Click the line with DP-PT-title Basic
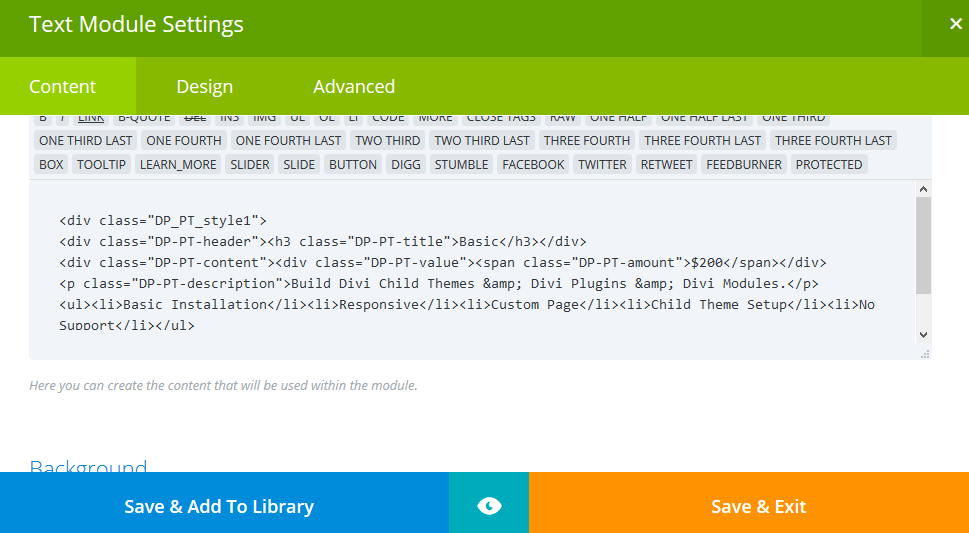Screen dimensions: 969x533 (x=323, y=241)
